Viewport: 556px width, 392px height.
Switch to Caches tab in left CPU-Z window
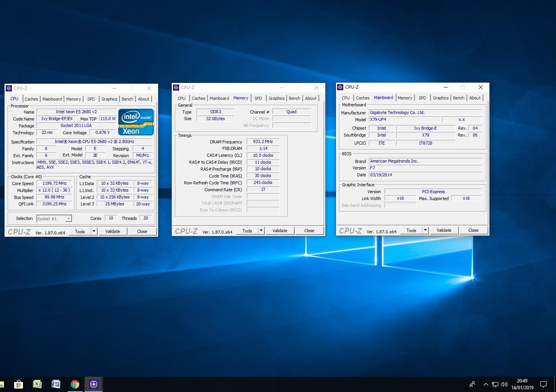(x=31, y=99)
